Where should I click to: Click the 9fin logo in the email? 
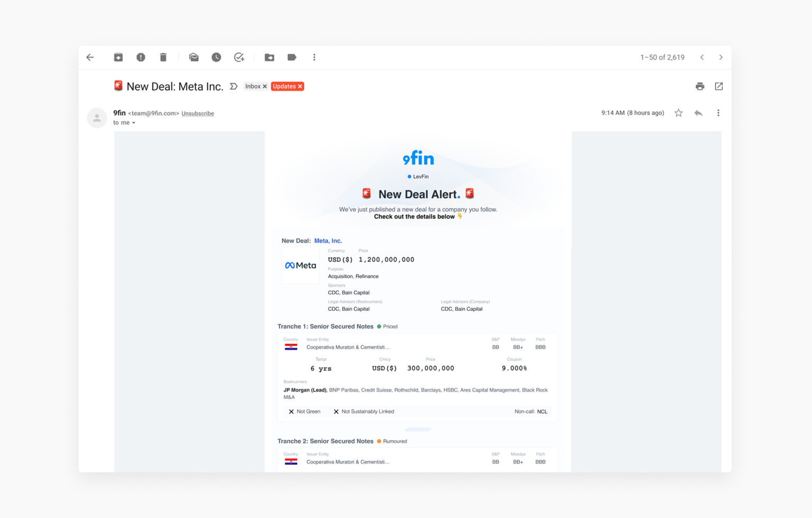(418, 158)
